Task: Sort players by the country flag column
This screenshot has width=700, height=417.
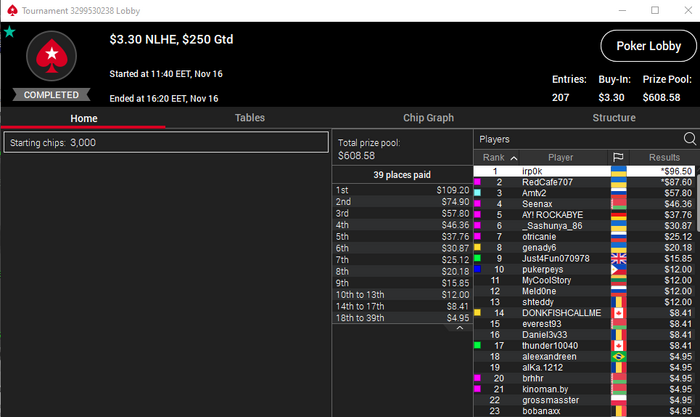Action: pyautogui.click(x=618, y=157)
